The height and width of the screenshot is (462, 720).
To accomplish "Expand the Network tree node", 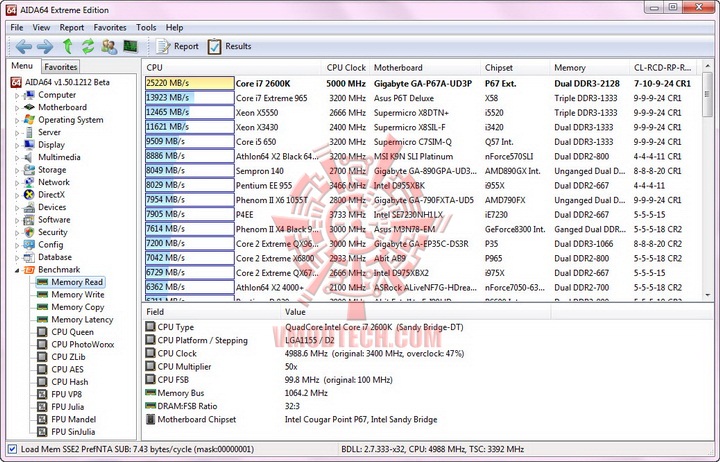I will point(17,183).
